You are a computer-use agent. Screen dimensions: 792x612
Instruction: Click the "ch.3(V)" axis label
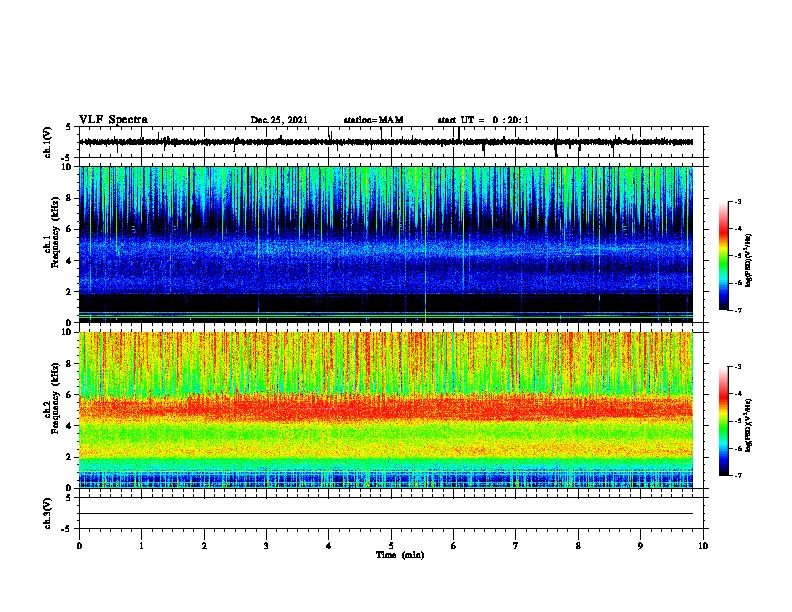click(48, 513)
